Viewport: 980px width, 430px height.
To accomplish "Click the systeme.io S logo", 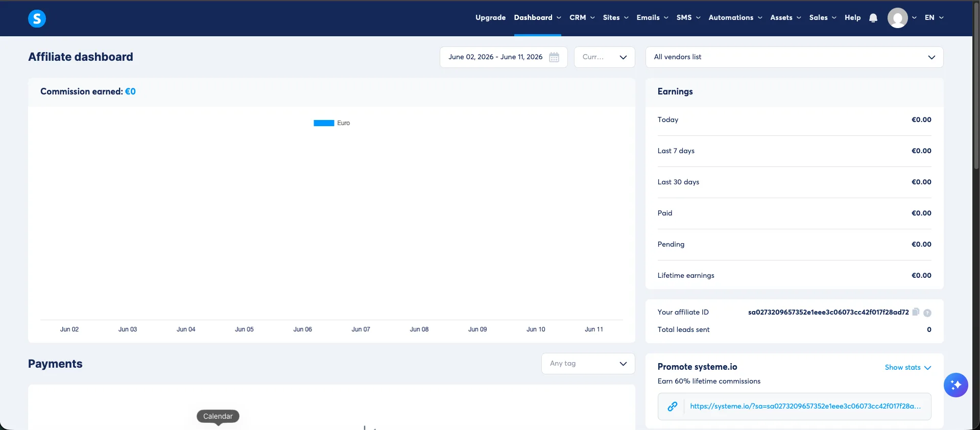I will coord(37,18).
